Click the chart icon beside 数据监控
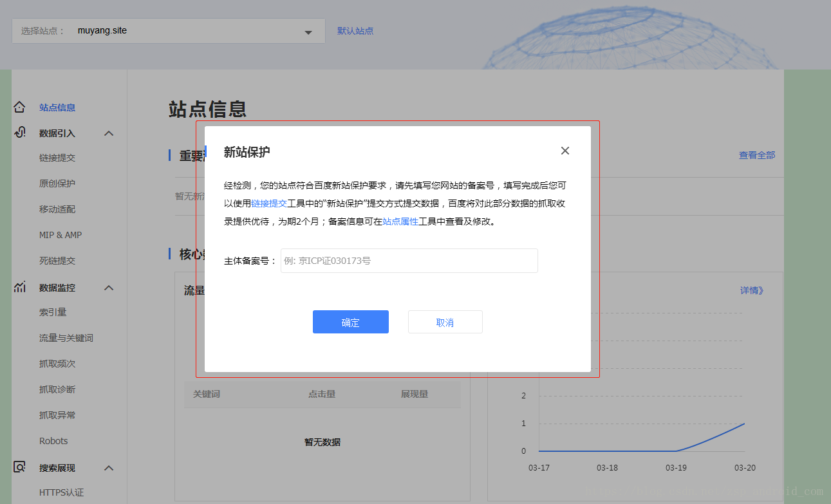This screenshot has width=831, height=504. (x=20, y=287)
